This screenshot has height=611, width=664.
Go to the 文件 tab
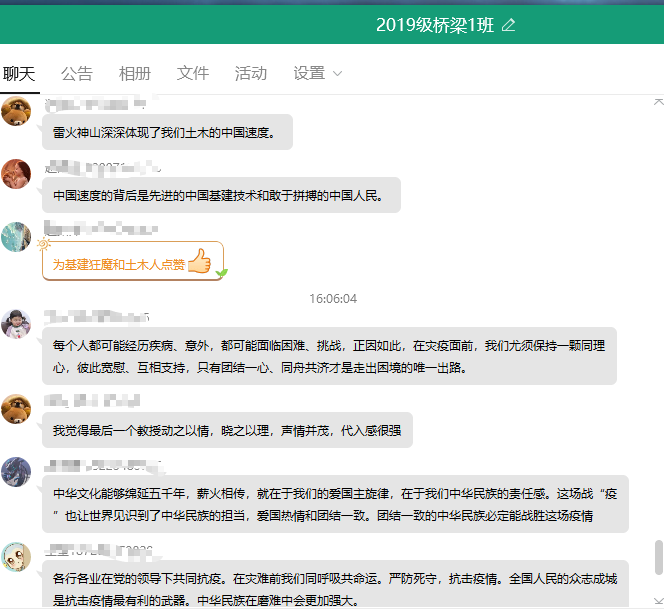pos(193,73)
